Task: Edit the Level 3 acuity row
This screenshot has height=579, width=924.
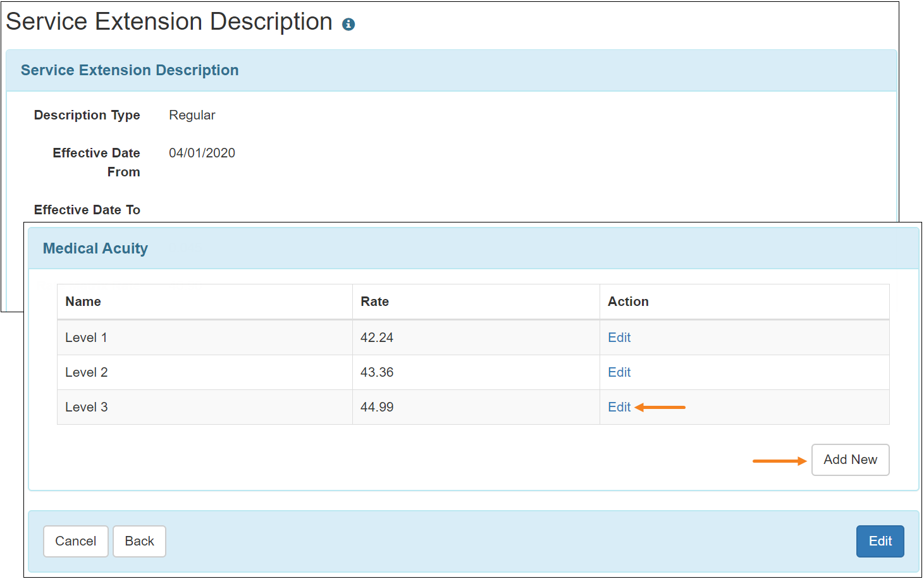Action: click(619, 407)
